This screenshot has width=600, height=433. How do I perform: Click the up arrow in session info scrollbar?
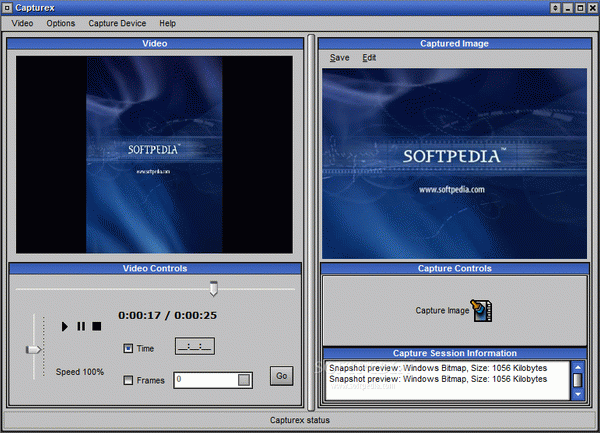578,367
